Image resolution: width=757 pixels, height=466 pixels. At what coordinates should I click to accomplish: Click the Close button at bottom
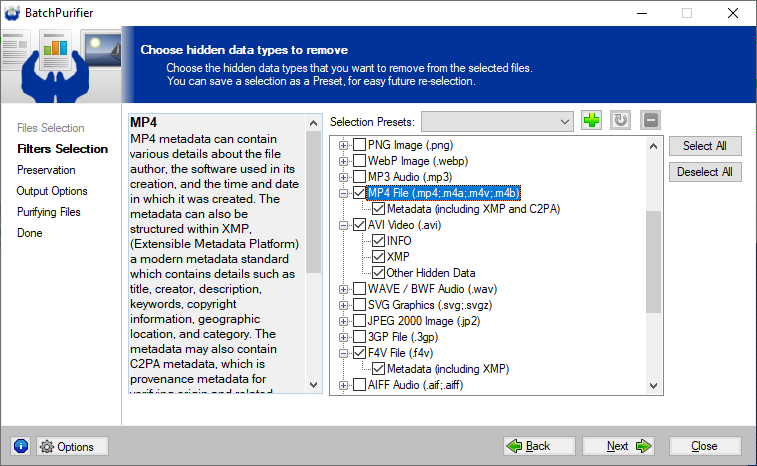(x=705, y=446)
